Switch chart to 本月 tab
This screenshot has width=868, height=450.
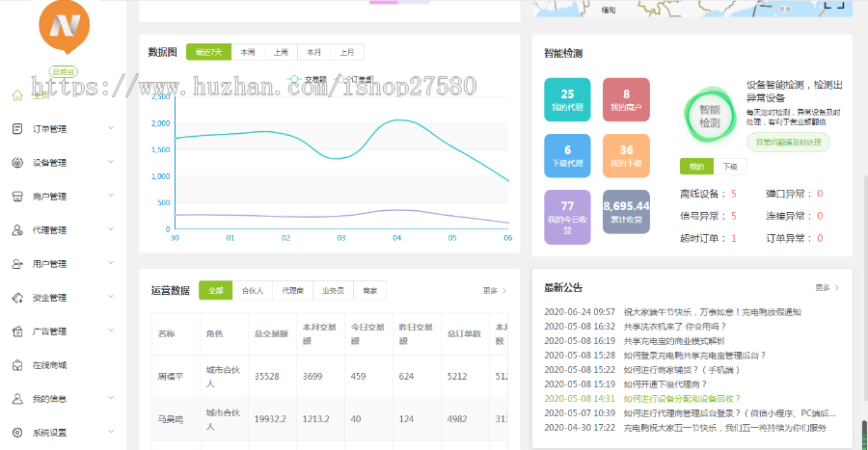point(313,52)
